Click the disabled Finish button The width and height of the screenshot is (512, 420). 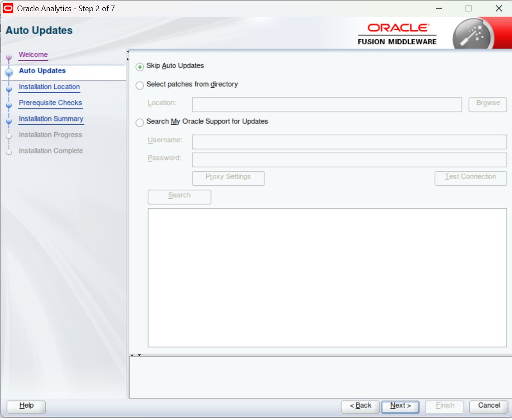(444, 407)
